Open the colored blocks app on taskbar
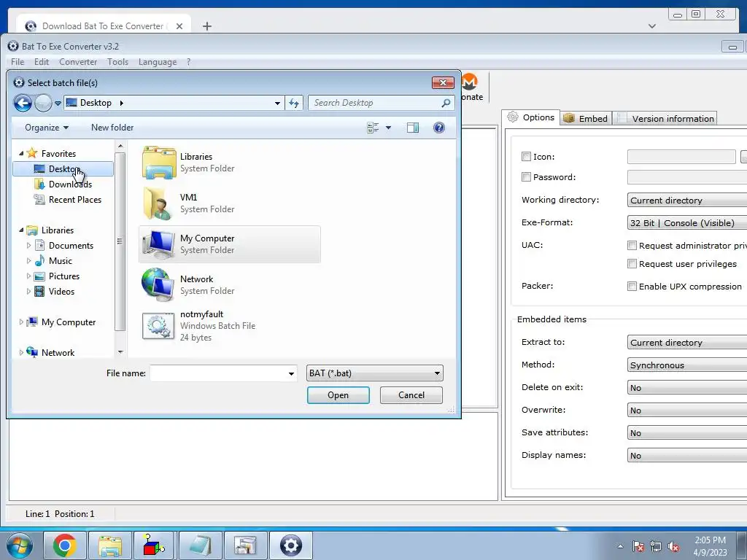This screenshot has height=560, width=747. click(x=153, y=545)
